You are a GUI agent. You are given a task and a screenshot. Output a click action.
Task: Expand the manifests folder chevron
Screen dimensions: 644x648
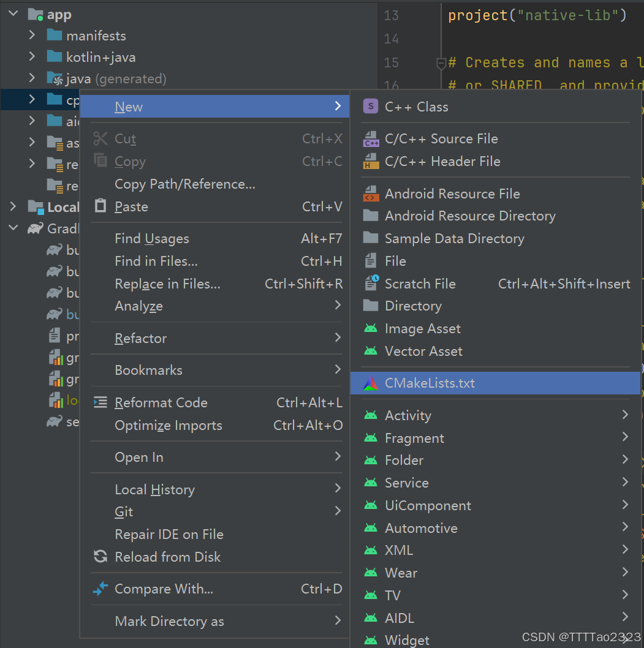32,36
